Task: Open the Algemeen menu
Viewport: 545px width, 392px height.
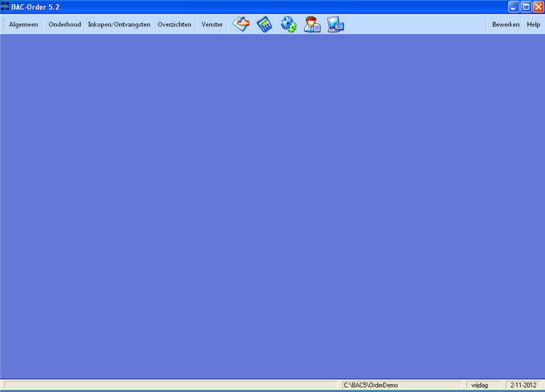Action: pos(23,25)
